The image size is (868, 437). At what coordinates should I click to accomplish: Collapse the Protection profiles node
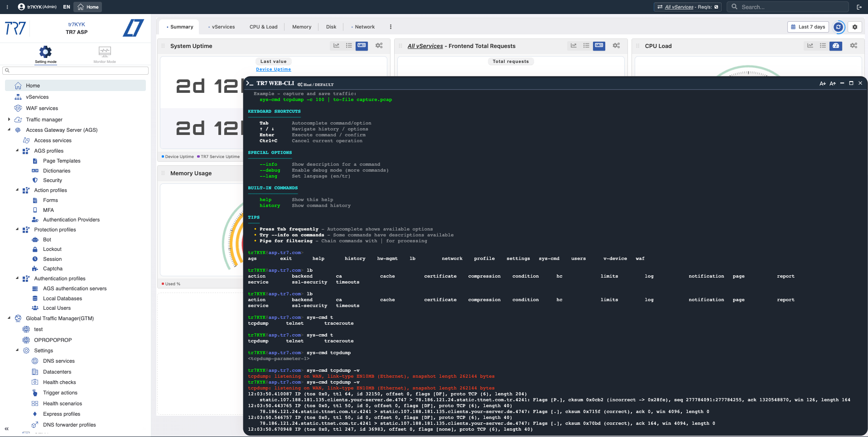(17, 230)
